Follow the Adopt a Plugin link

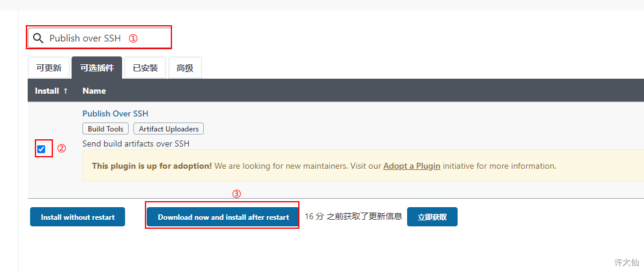412,166
